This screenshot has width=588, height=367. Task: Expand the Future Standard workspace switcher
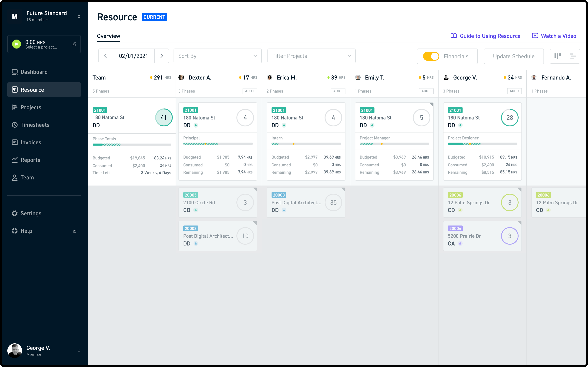[79, 17]
